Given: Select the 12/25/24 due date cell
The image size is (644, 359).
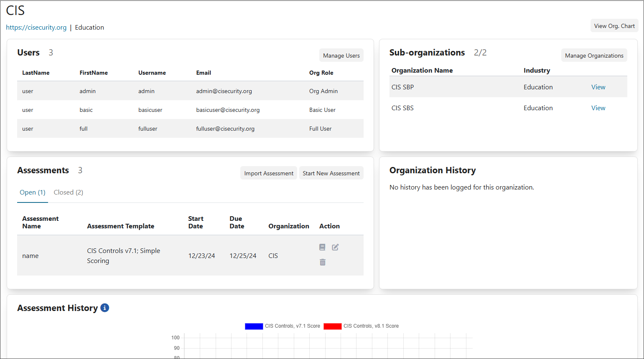Looking at the screenshot, I should [243, 255].
